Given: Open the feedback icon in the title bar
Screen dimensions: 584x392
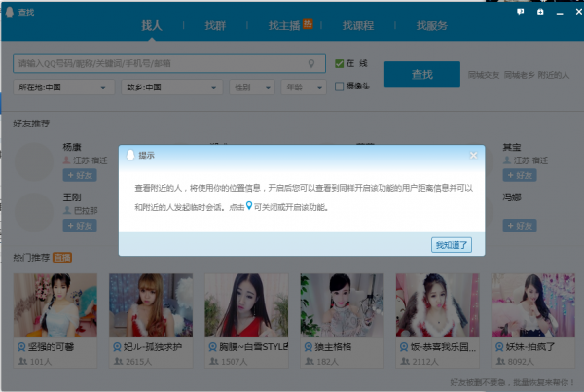Looking at the screenshot, I should (x=521, y=12).
